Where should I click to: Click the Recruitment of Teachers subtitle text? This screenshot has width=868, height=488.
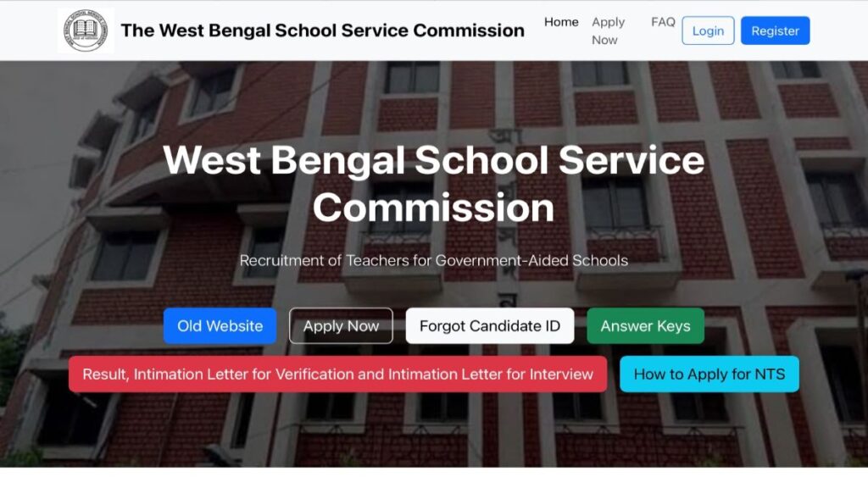tap(433, 261)
